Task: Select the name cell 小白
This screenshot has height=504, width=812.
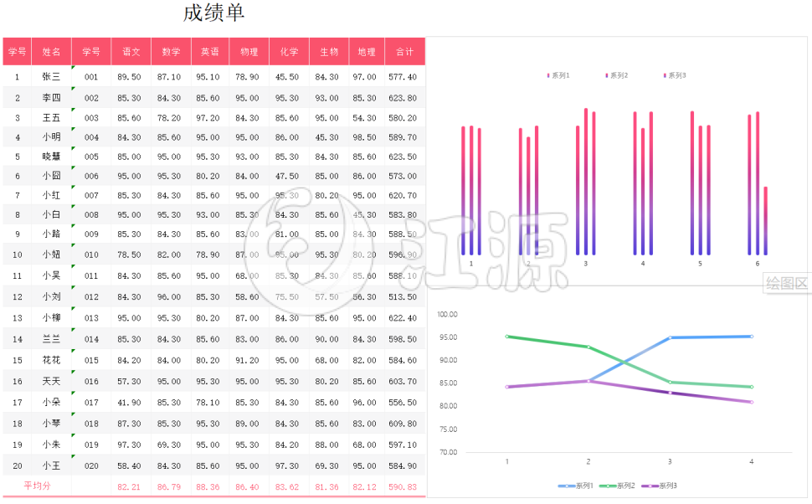Action: [x=51, y=214]
